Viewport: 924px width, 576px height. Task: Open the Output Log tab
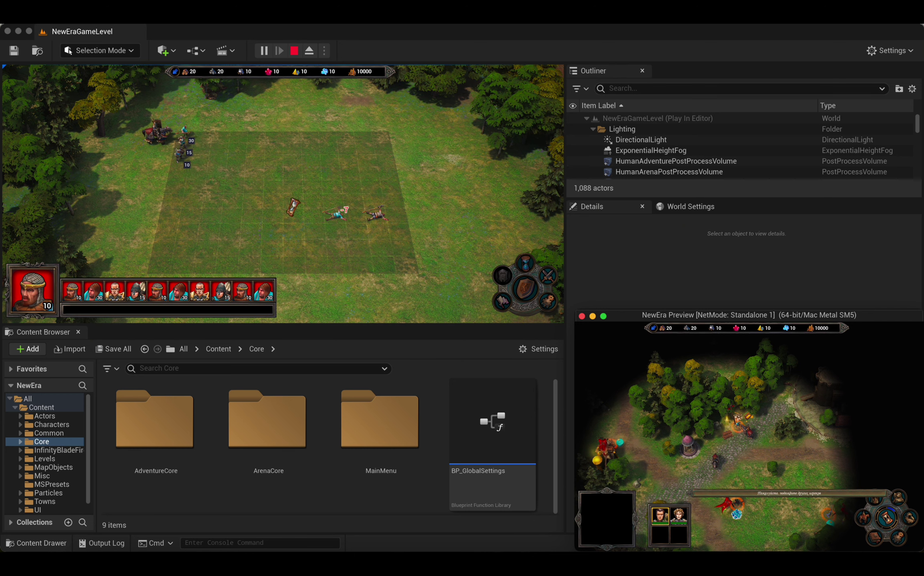(102, 543)
